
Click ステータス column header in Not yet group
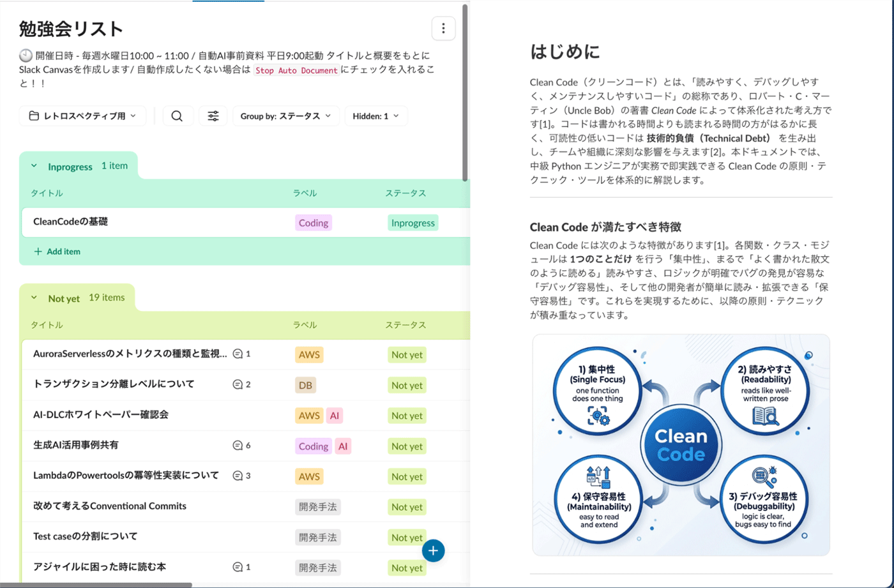point(405,325)
